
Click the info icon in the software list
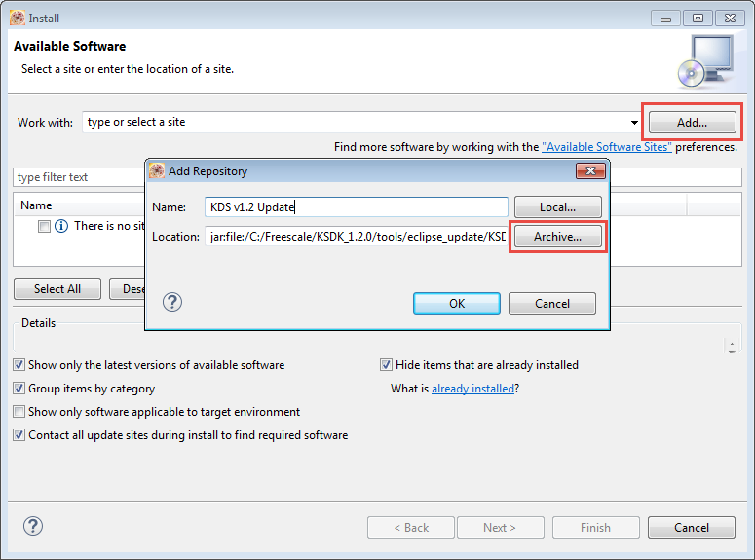pos(61,226)
